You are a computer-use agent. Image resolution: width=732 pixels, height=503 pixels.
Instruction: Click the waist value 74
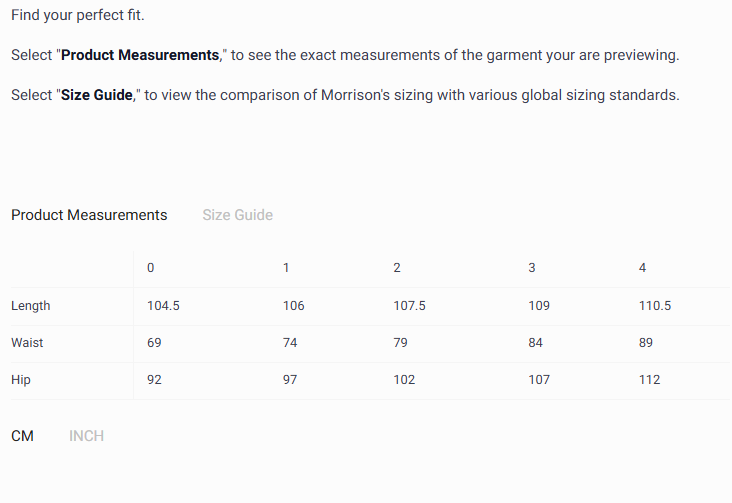(x=290, y=343)
